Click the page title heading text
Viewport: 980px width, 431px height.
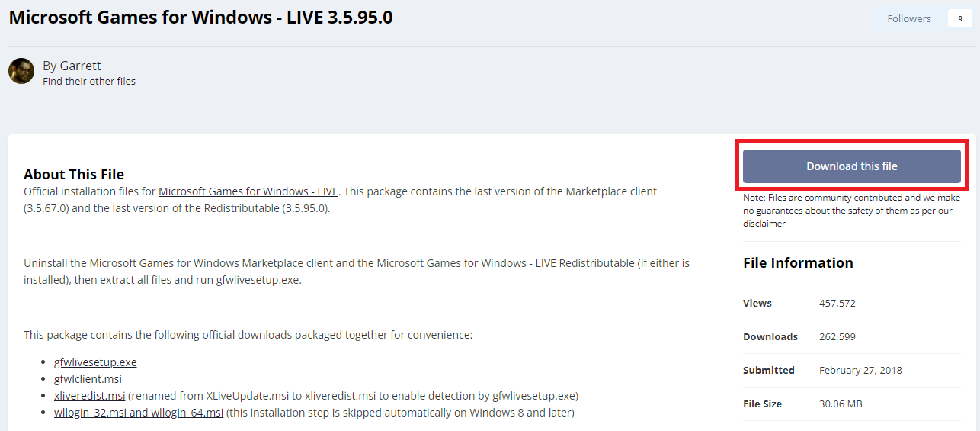(200, 17)
